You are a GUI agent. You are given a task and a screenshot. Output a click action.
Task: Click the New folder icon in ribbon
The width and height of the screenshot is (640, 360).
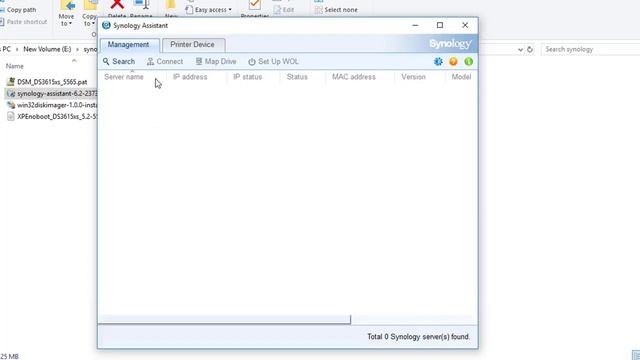171,5
